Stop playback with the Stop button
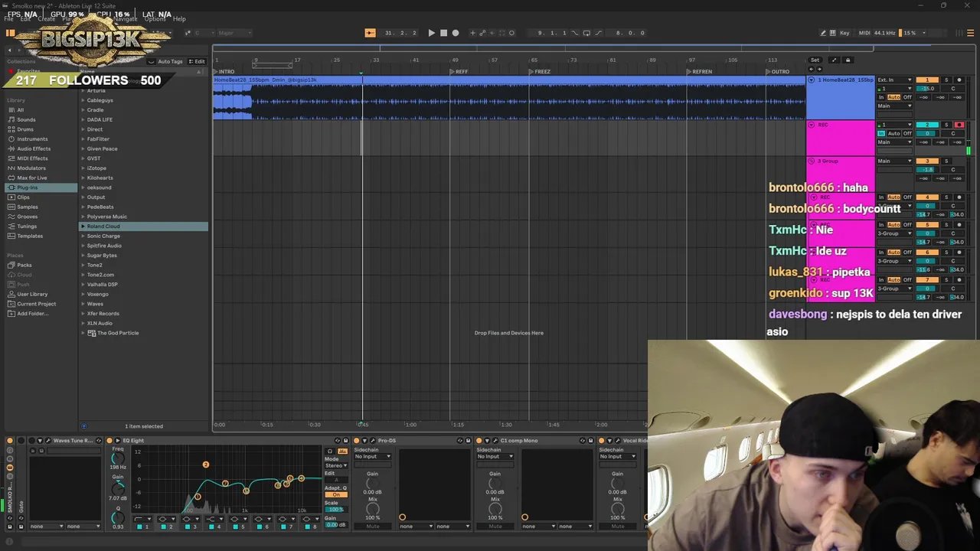 [x=443, y=33]
